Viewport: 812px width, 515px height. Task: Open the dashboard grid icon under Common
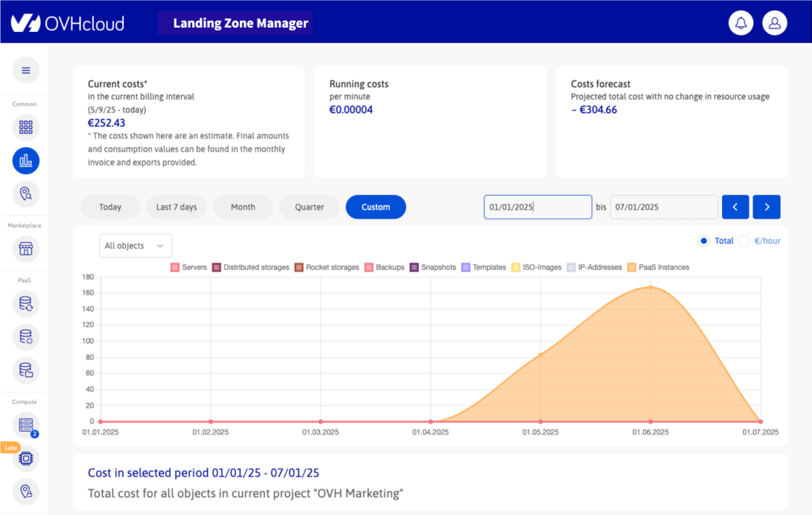[x=26, y=128]
